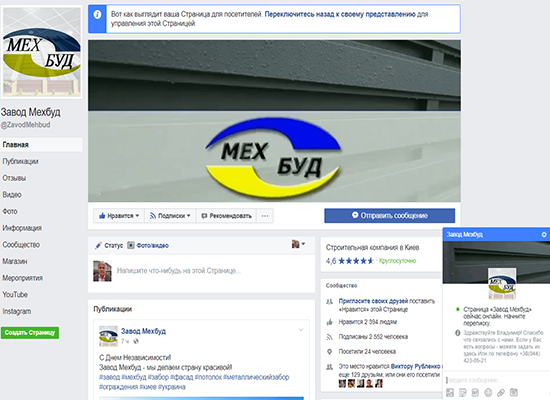Click the chat window settings gear icon
Viewport: 550px width, 400px height.
[544, 234]
